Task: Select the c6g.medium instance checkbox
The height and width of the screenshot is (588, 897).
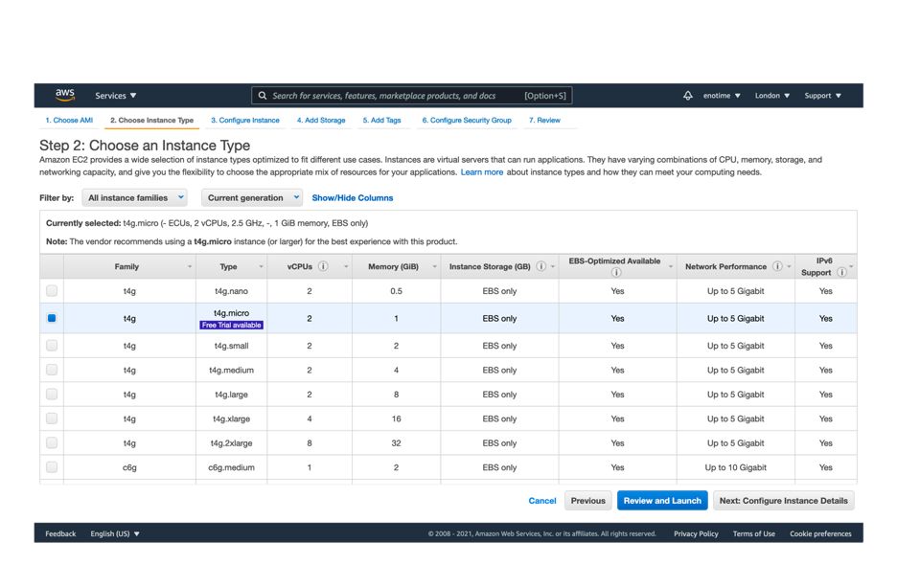Action: pos(52,467)
